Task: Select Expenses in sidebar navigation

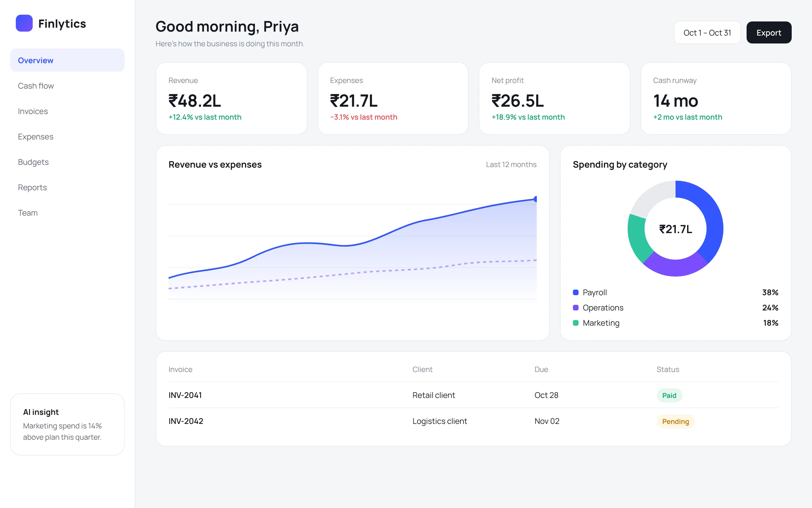Action: pyautogui.click(x=67, y=136)
